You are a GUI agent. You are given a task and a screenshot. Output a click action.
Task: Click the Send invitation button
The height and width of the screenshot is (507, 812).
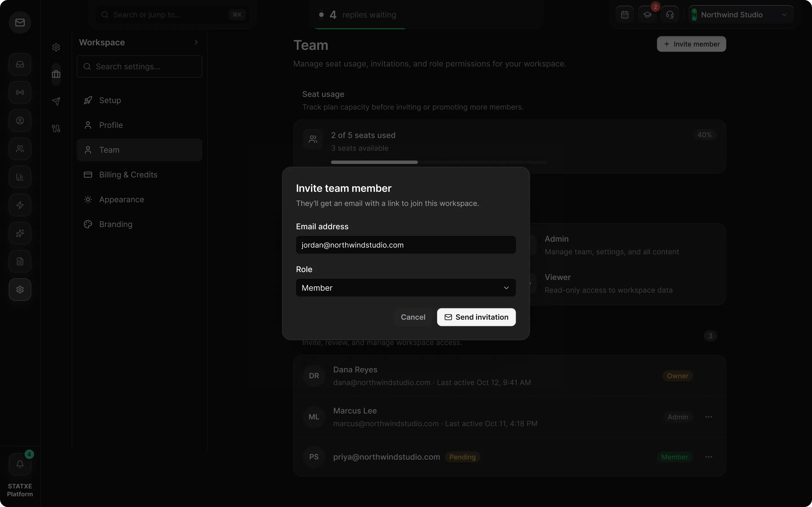coord(476,317)
